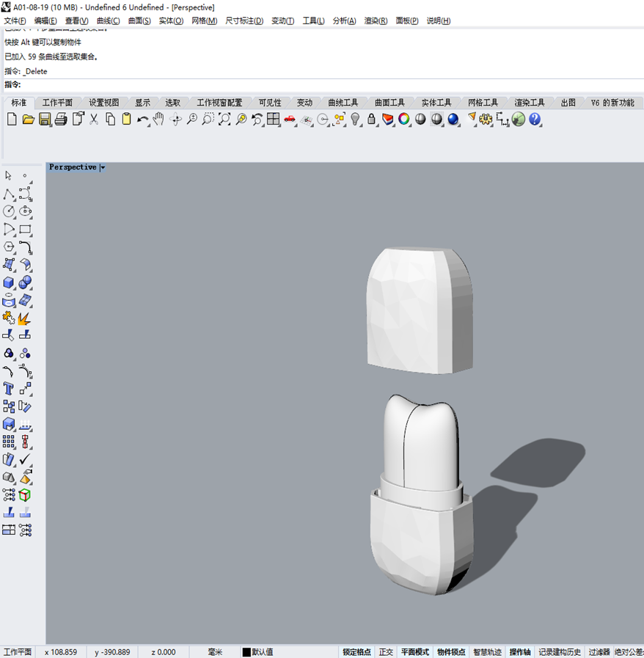
Task: Select the box solid creation tool
Action: [10, 282]
